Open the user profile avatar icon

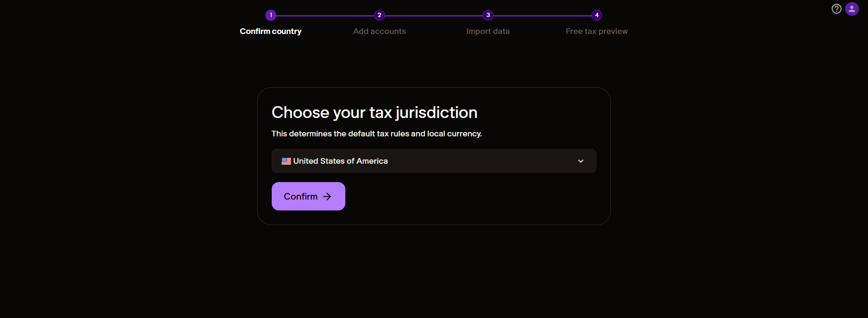[852, 8]
